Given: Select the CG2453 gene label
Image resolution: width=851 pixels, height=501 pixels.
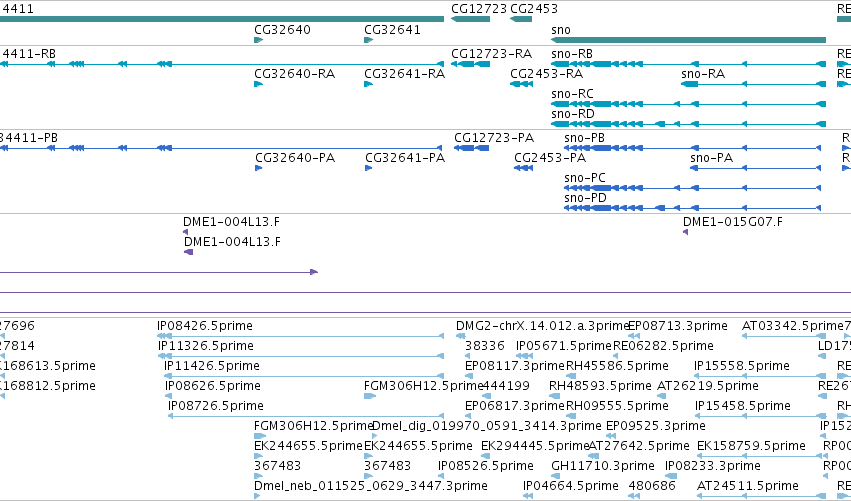Looking at the screenshot, I should click(x=534, y=9).
